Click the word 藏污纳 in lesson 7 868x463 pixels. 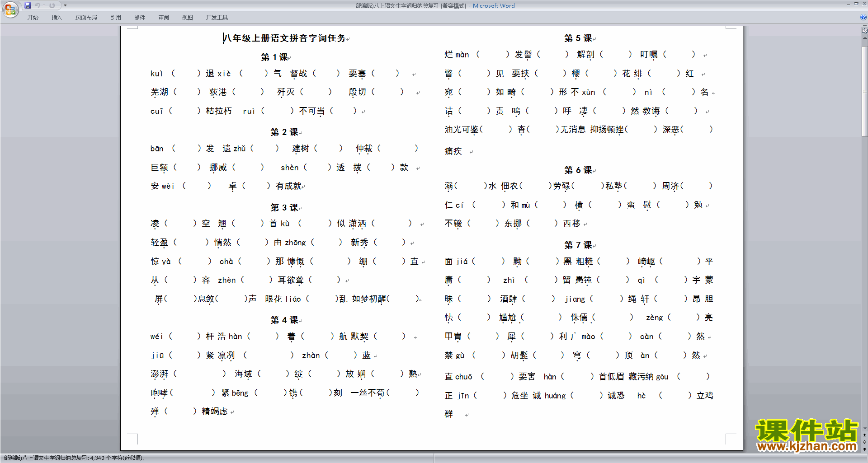(x=641, y=377)
